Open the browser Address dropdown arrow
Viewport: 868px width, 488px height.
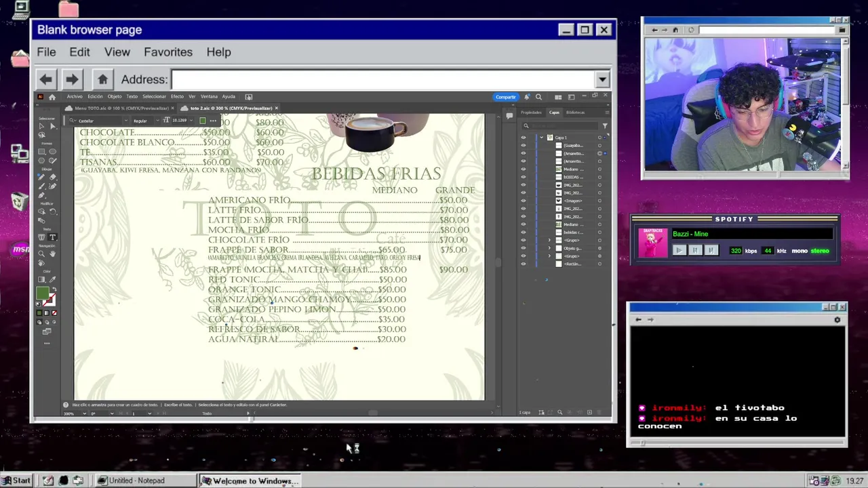[x=602, y=79]
